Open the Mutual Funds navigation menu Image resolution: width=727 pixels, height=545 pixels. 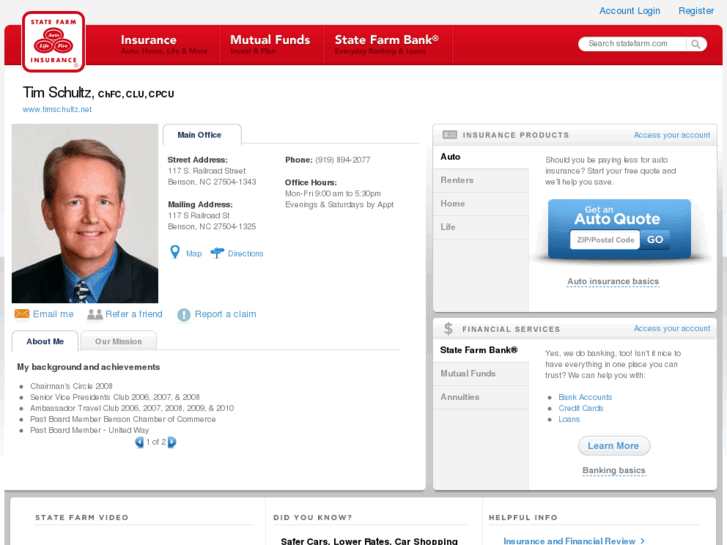point(270,45)
